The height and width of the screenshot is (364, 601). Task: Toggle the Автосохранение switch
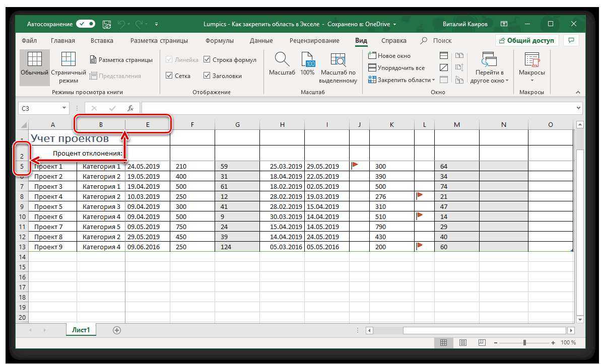(86, 24)
